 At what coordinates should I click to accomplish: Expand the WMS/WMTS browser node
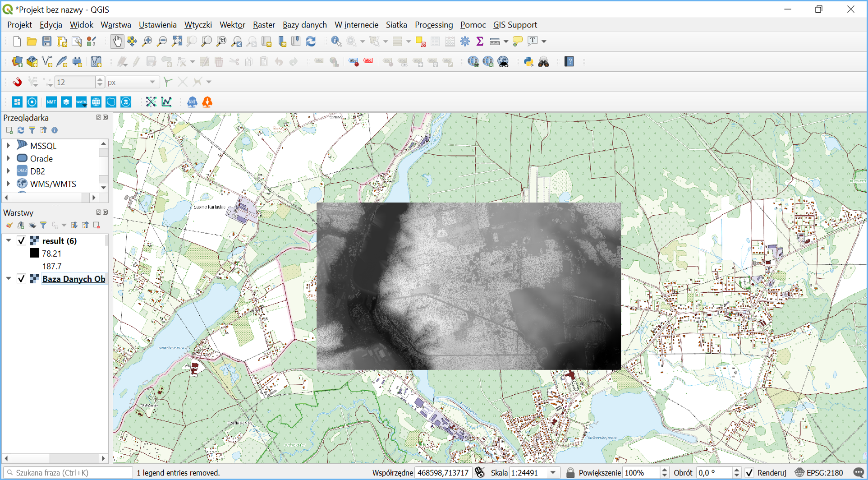pyautogui.click(x=8, y=184)
